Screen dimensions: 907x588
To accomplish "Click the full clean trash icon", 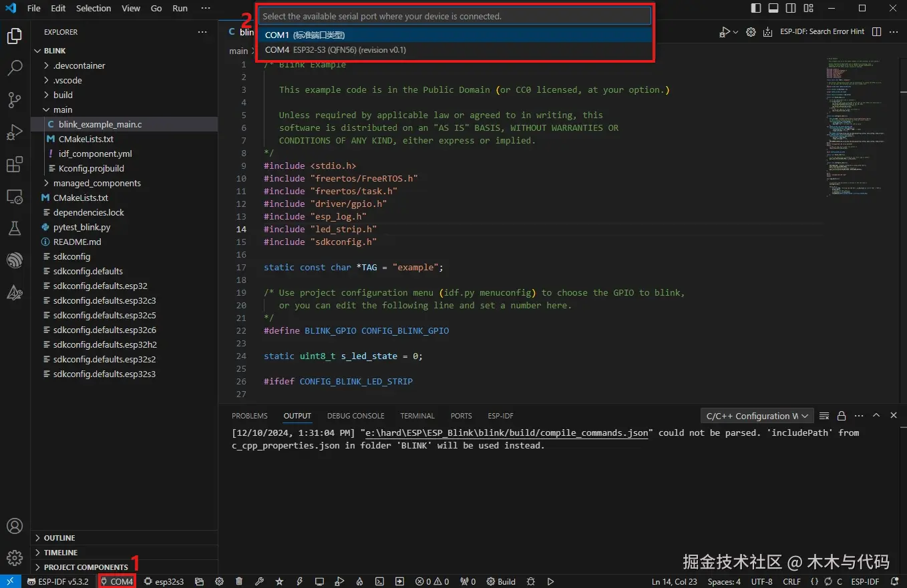I will tap(239, 581).
